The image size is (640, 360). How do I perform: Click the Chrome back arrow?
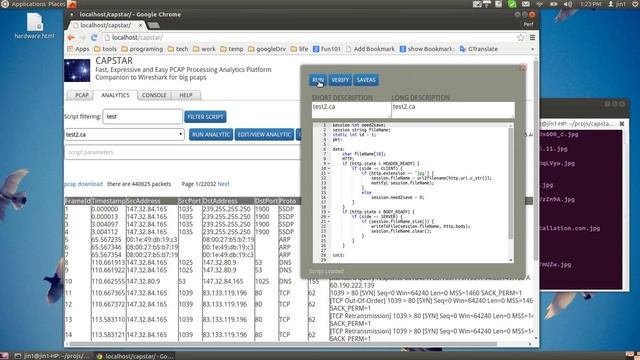coord(71,38)
